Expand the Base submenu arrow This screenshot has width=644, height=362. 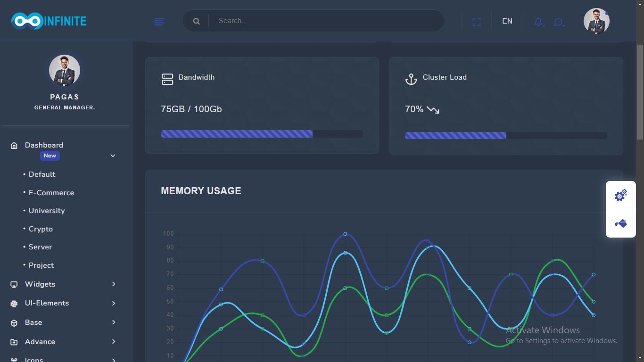point(114,322)
